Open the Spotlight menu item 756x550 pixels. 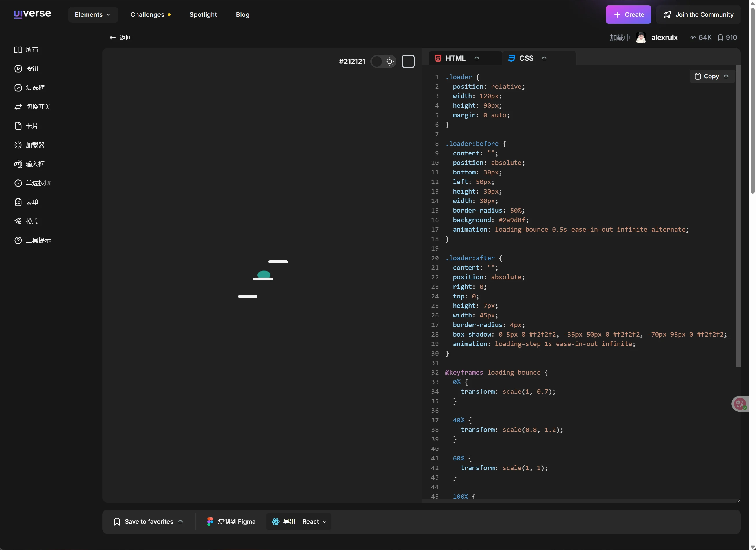[203, 15]
